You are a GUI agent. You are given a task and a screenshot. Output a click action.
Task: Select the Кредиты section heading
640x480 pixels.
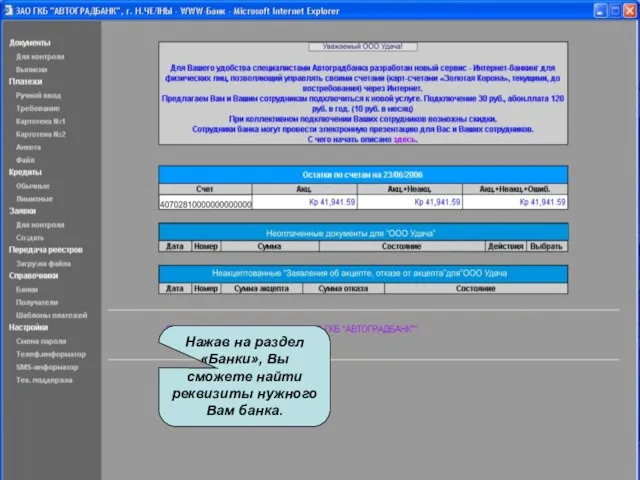pos(25,172)
